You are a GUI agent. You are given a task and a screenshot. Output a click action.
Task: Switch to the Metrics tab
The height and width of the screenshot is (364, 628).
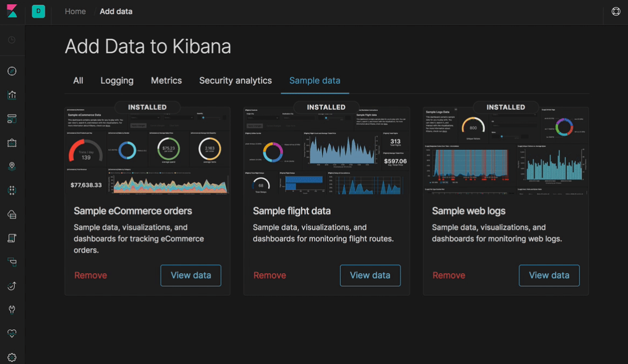[166, 80]
